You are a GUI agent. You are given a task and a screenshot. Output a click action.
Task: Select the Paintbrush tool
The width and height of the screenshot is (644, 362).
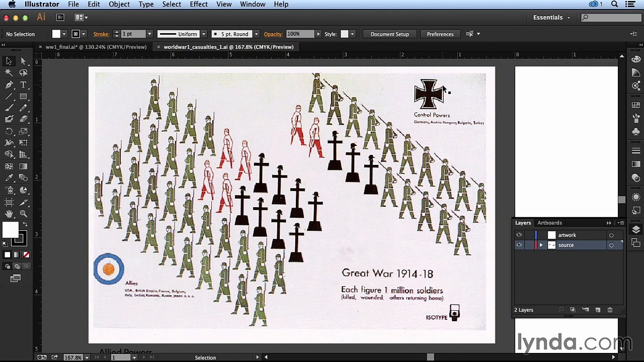(9, 108)
